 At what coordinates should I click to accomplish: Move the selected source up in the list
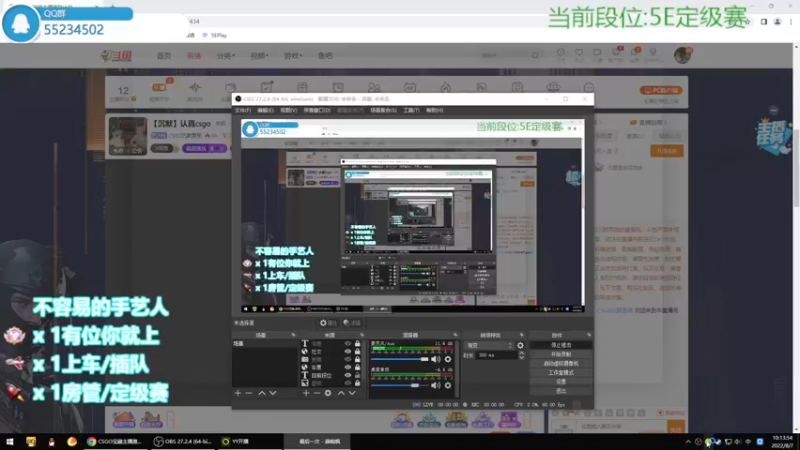pyautogui.click(x=341, y=393)
